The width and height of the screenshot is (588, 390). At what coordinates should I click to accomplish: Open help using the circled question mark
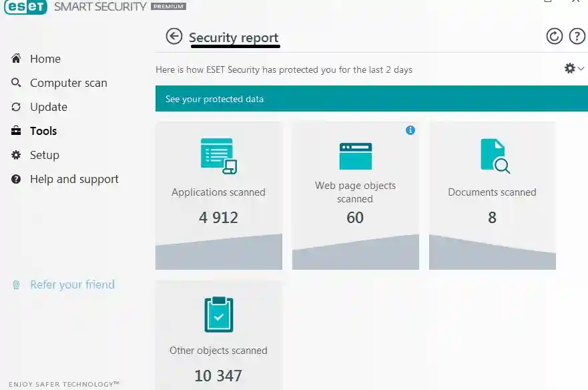pos(577,36)
